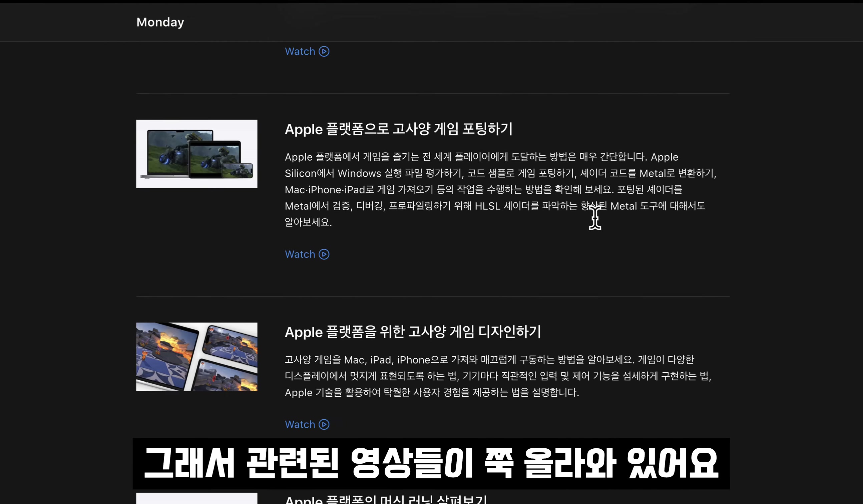Screen dimensions: 863x504
Task: Open the title Apple 플랫폼을 위한 고사양 게임 디자인하기
Action: (413, 332)
